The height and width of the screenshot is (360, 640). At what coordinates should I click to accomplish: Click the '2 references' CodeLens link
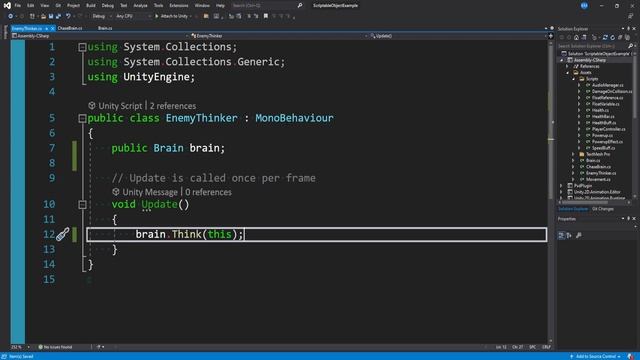(173, 106)
